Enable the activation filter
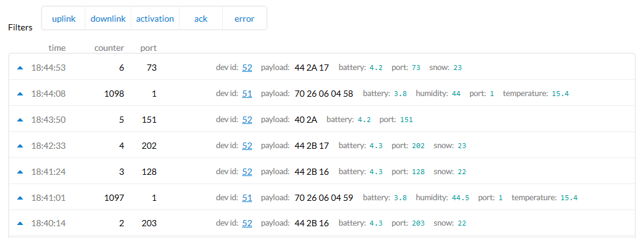This screenshot has height=238, width=644. point(155,19)
